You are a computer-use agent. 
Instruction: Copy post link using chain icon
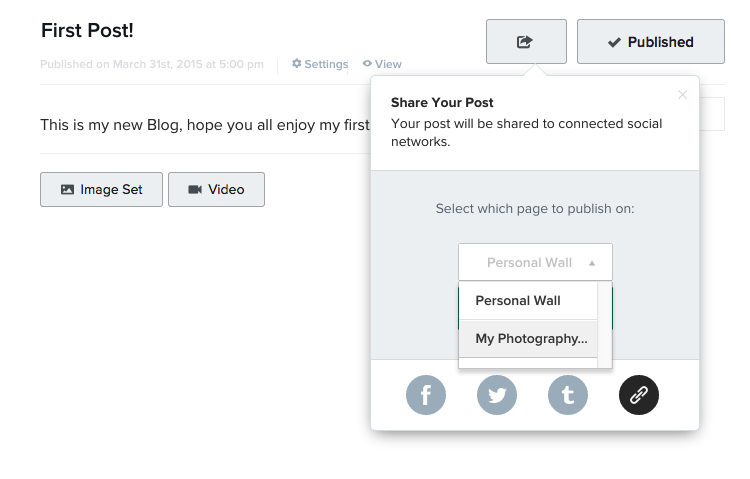click(639, 395)
